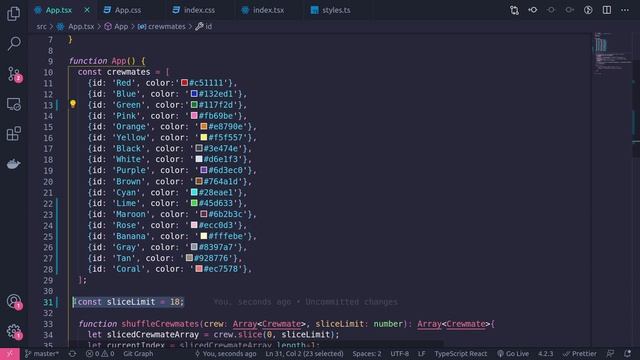Click the 'crewmates' constant on line 10
The height and width of the screenshot is (360, 640).
pyautogui.click(x=129, y=72)
